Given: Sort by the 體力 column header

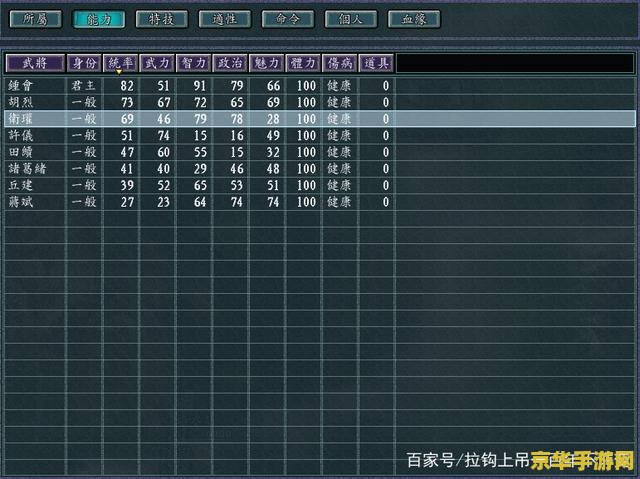Looking at the screenshot, I should (303, 63).
